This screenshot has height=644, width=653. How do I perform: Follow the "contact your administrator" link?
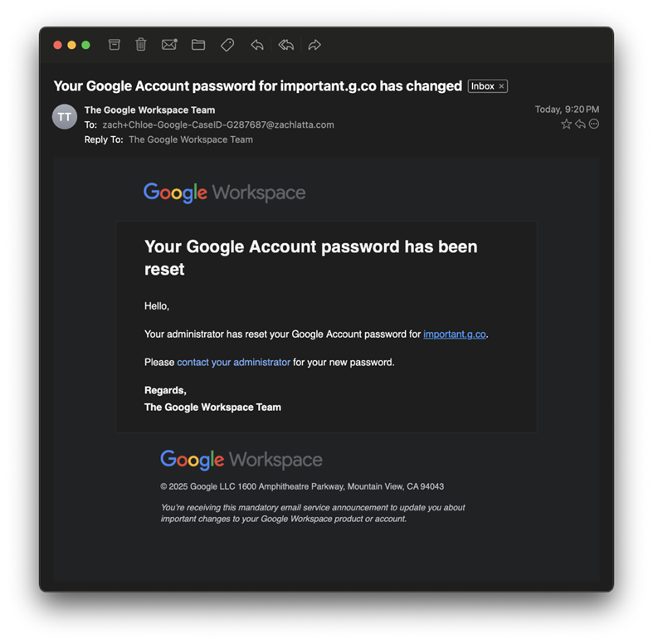233,363
